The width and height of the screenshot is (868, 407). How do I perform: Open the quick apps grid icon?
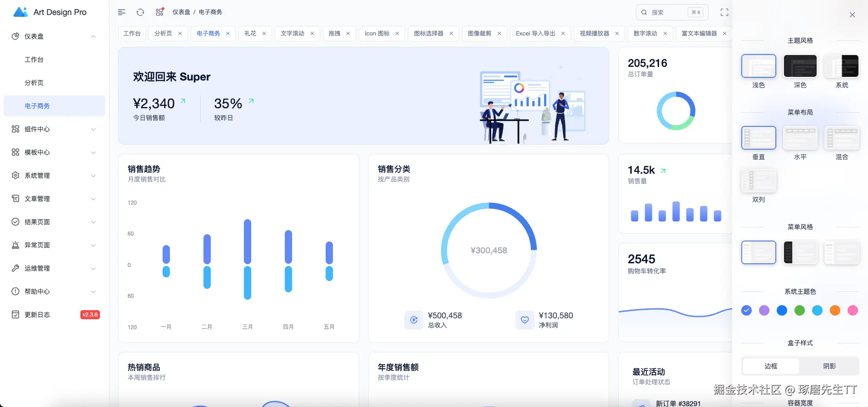click(159, 12)
